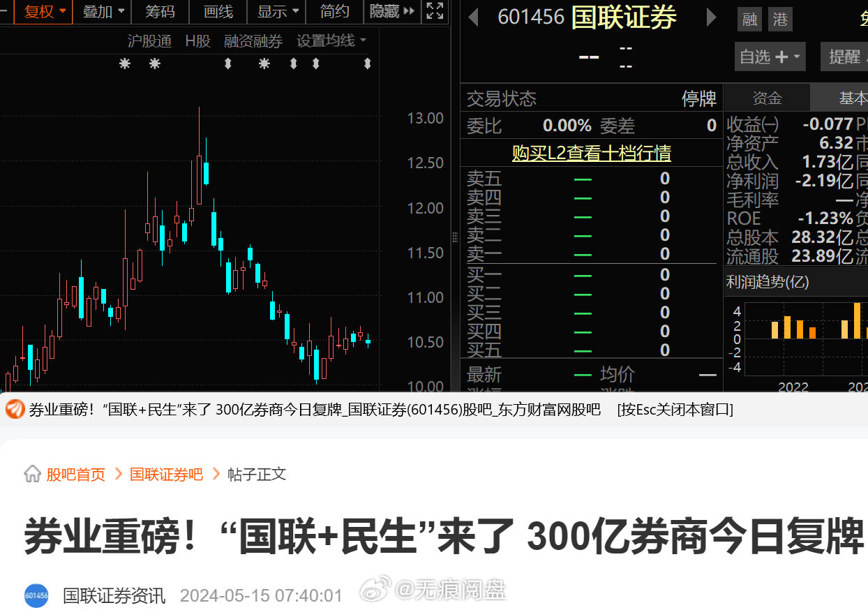The image size is (868, 610).
Task: Select the 卖一 order book row
Action: click(592, 254)
